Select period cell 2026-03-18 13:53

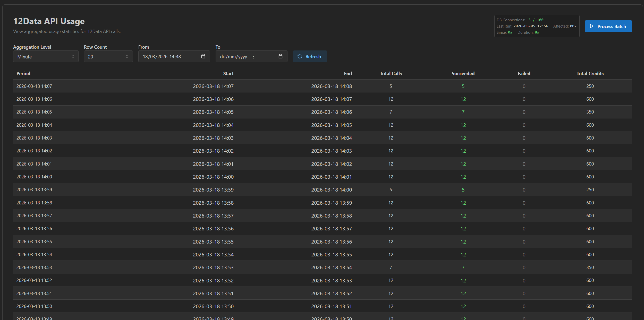[34, 267]
